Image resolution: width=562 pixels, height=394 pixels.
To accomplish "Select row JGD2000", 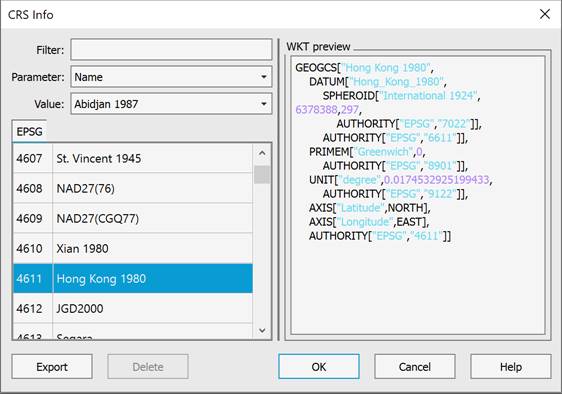I will click(x=133, y=308).
